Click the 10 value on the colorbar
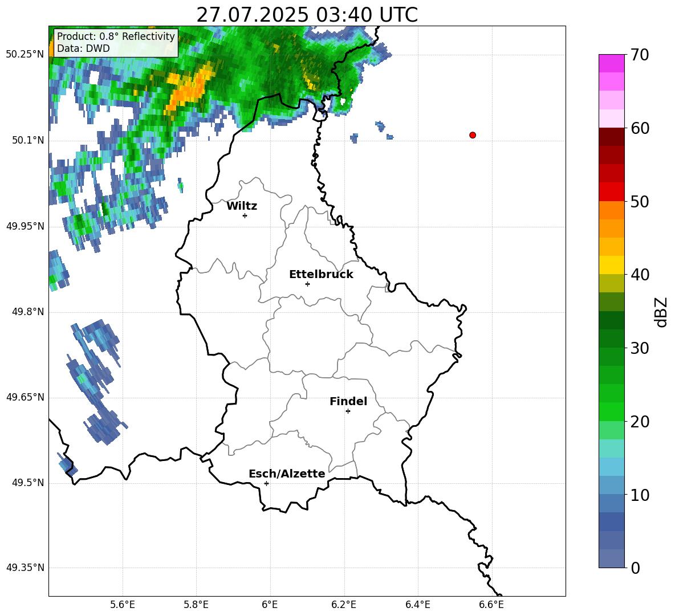This screenshot has width=675, height=616. point(639,495)
